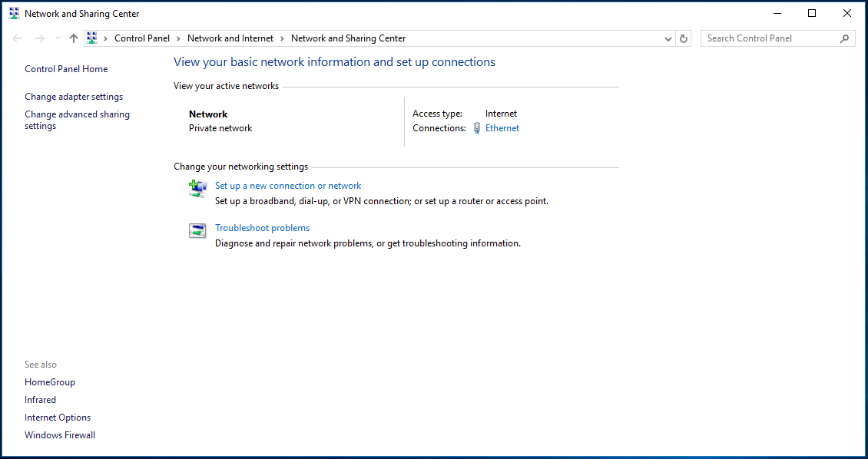Click the new connection setup icon
This screenshot has width=868, height=459.
pos(197,189)
